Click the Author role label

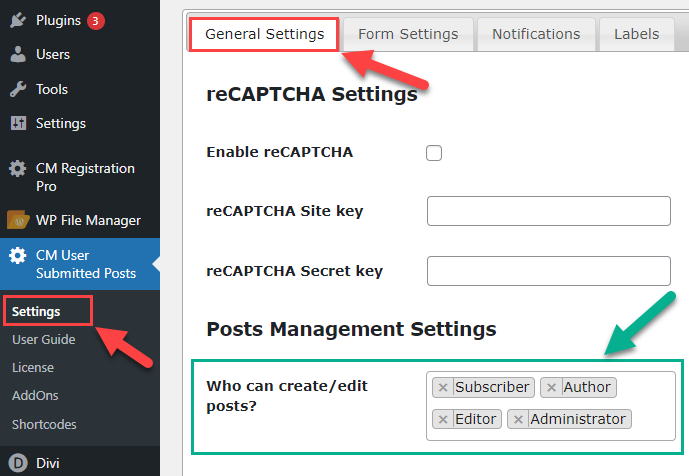(x=587, y=387)
